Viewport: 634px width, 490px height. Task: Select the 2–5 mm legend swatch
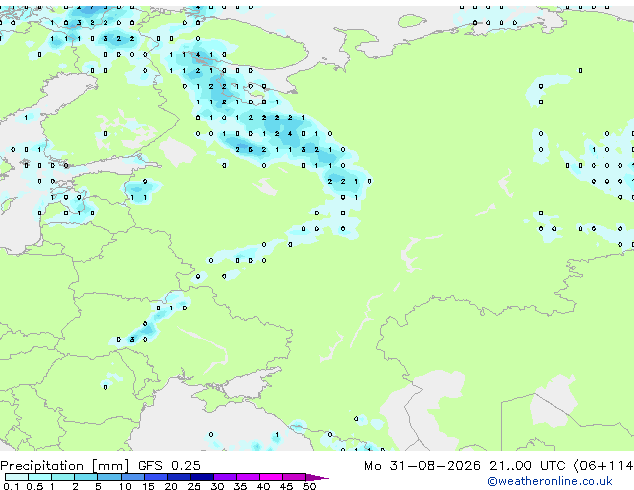pos(86,477)
